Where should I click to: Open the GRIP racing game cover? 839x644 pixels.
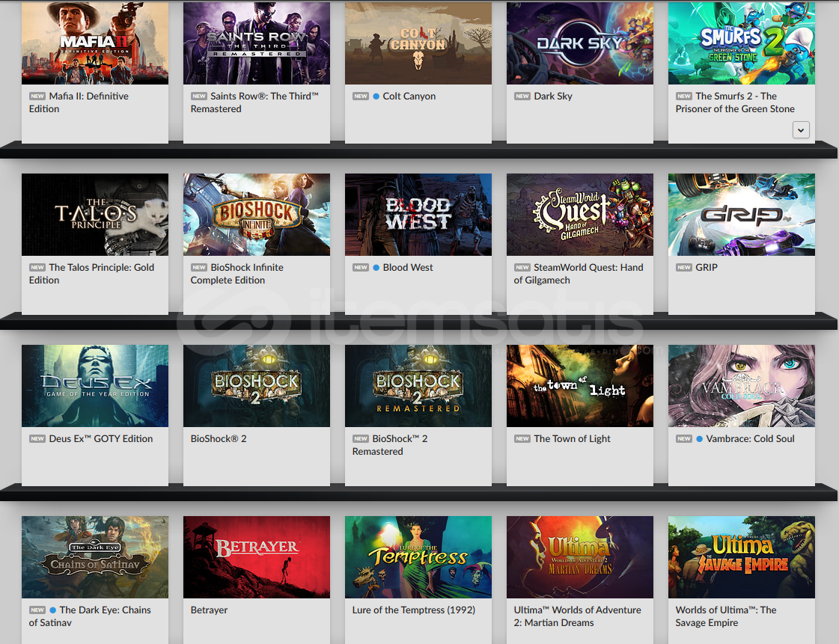pos(742,215)
